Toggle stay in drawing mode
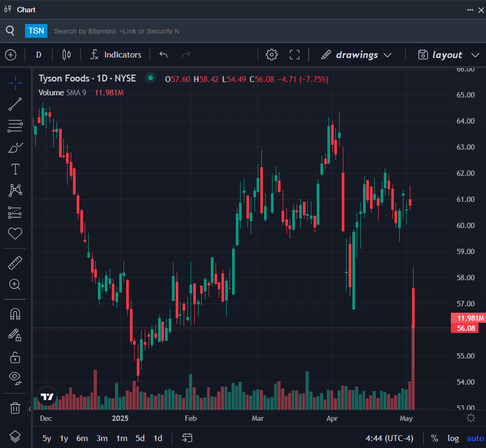This screenshot has height=448, width=486. (15, 335)
